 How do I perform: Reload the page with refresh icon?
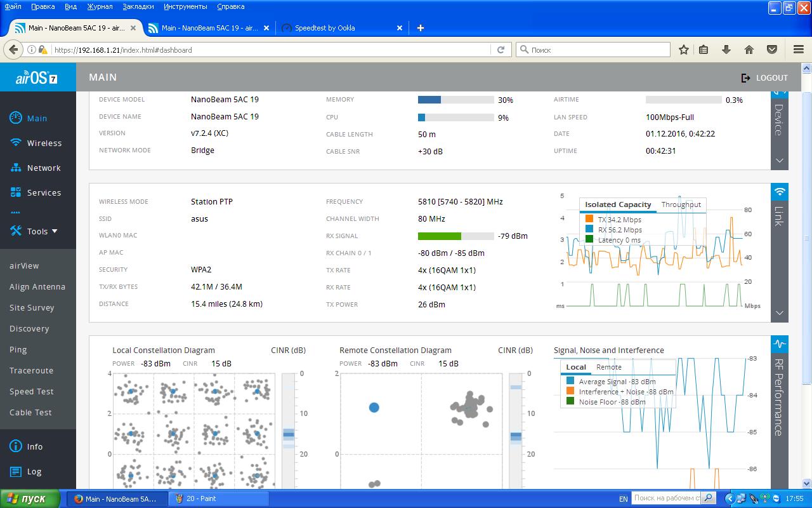(501, 50)
